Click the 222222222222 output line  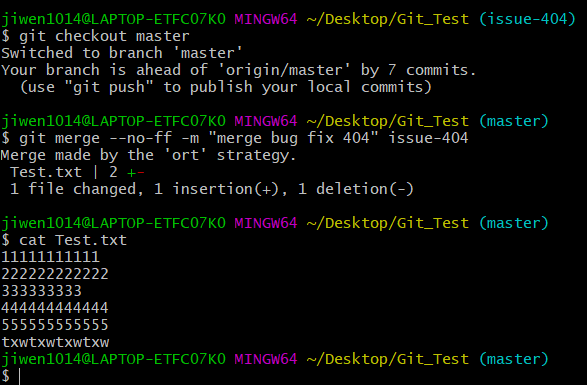(55, 274)
